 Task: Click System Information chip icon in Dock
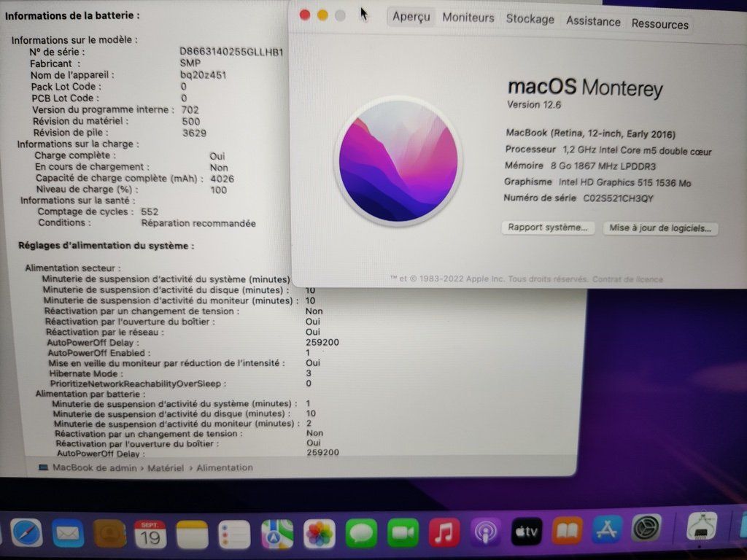701,526
